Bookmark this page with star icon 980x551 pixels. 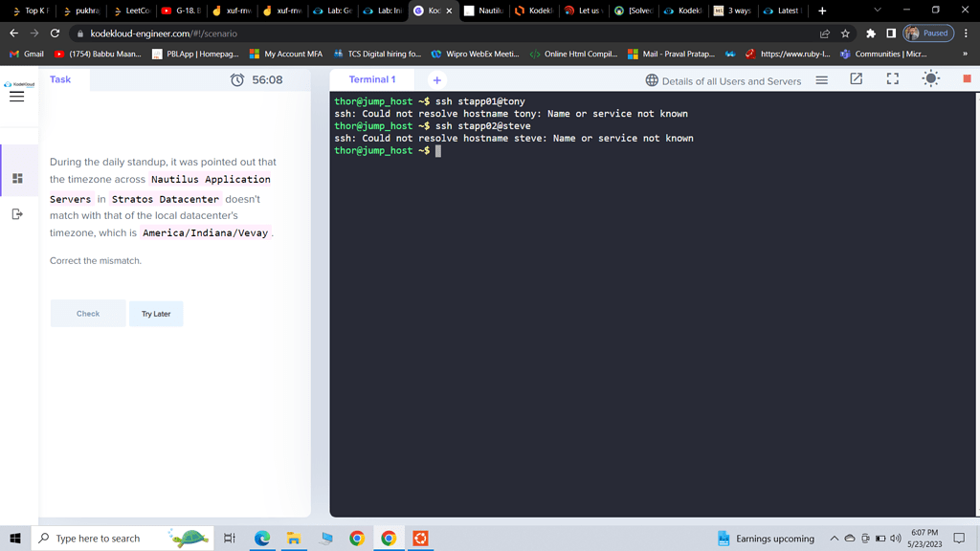pyautogui.click(x=845, y=33)
